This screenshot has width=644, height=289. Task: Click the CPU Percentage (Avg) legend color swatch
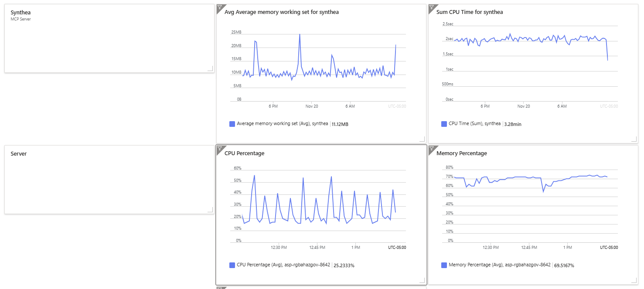(x=232, y=265)
